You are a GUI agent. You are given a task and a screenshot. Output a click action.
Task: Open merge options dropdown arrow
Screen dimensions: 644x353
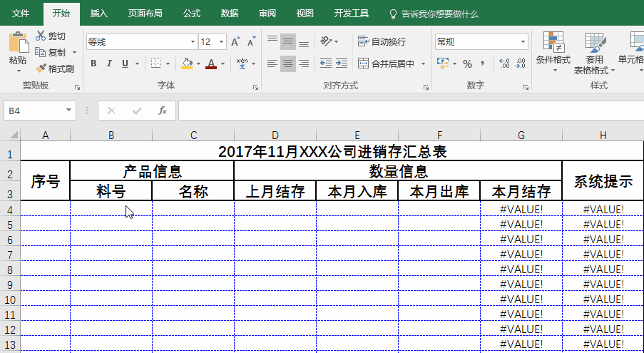pyautogui.click(x=423, y=64)
